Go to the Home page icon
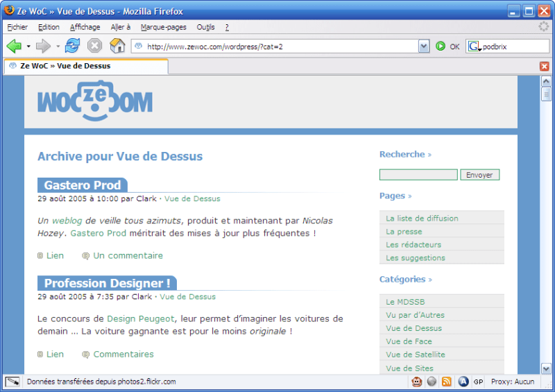 tap(117, 46)
